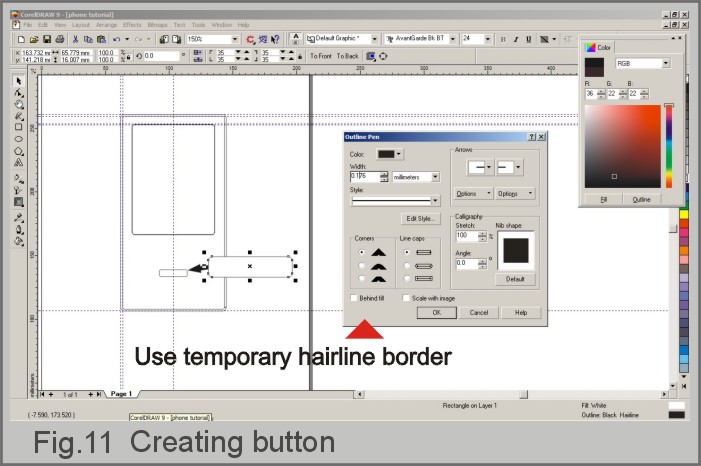Screen dimensions: 701x466
Task: Select the Pick tool arrow
Action: [x=18, y=81]
